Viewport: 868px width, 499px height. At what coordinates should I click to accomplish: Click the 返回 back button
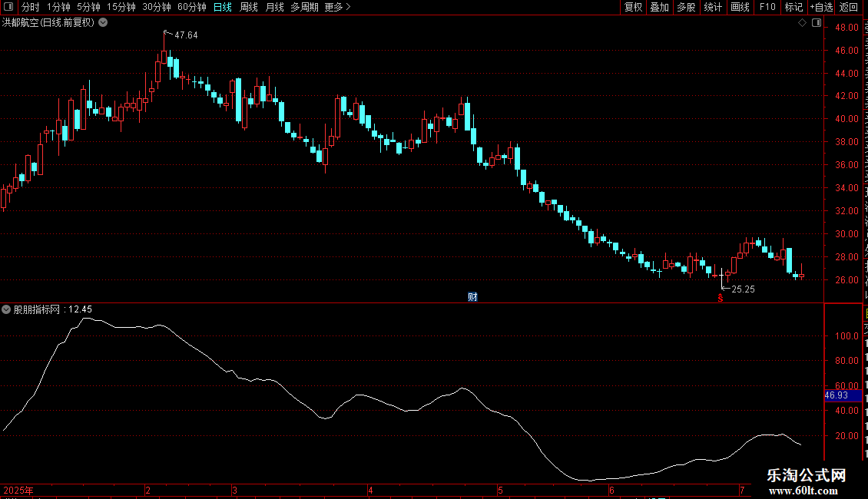[848, 7]
